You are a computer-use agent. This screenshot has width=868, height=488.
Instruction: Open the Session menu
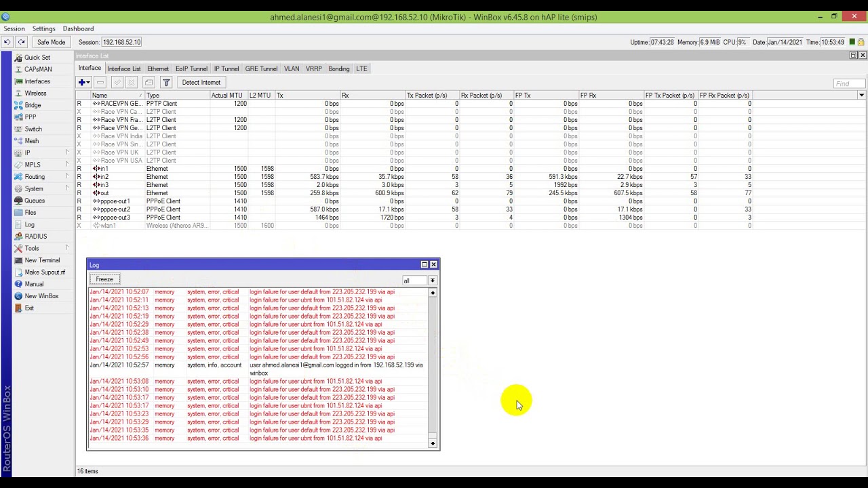coord(14,29)
